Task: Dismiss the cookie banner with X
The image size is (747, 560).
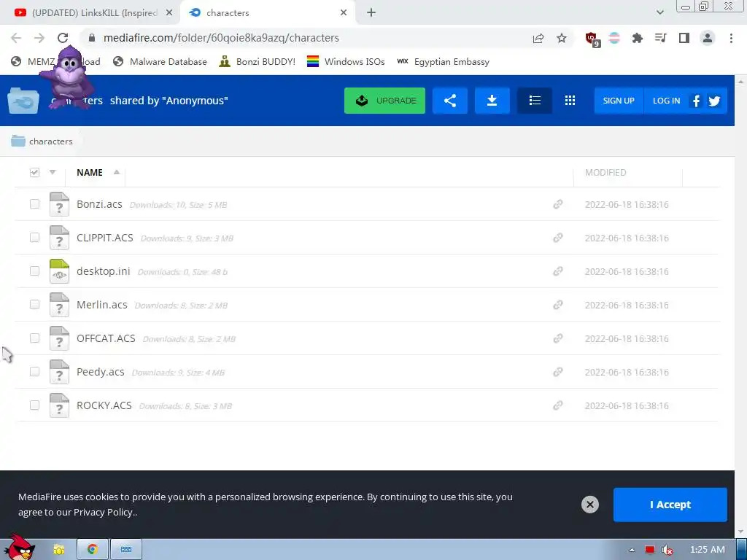Action: pos(589,505)
